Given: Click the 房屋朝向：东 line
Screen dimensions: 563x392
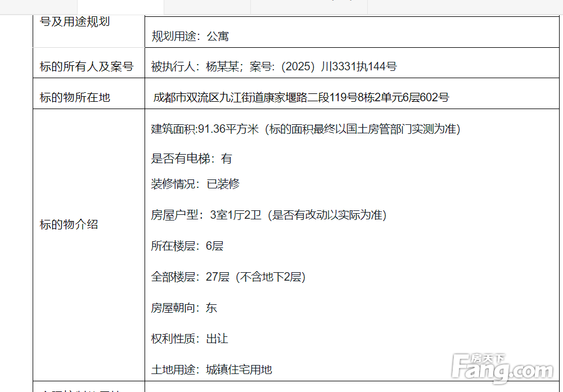Looking at the screenshot, I should pos(184,308).
